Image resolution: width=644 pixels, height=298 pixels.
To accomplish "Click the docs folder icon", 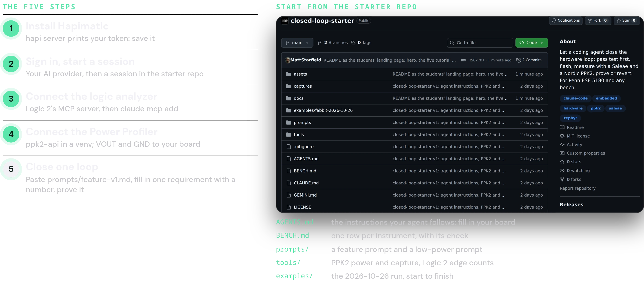I will pyautogui.click(x=288, y=98).
